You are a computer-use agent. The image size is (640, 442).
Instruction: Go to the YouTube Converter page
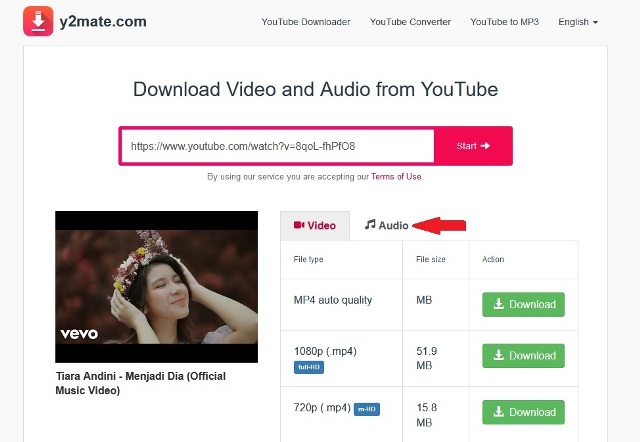pyautogui.click(x=410, y=22)
